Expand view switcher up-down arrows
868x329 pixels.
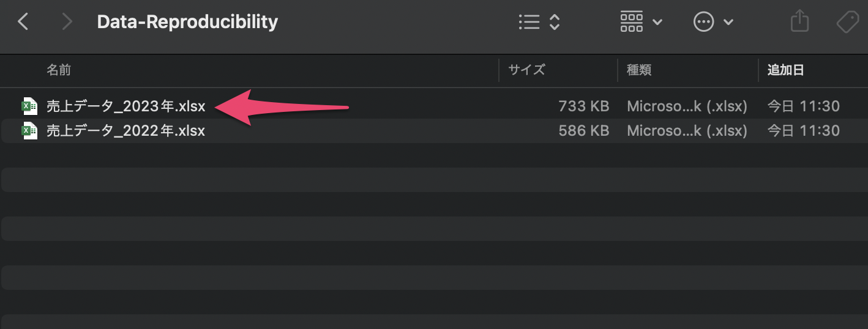(x=555, y=23)
